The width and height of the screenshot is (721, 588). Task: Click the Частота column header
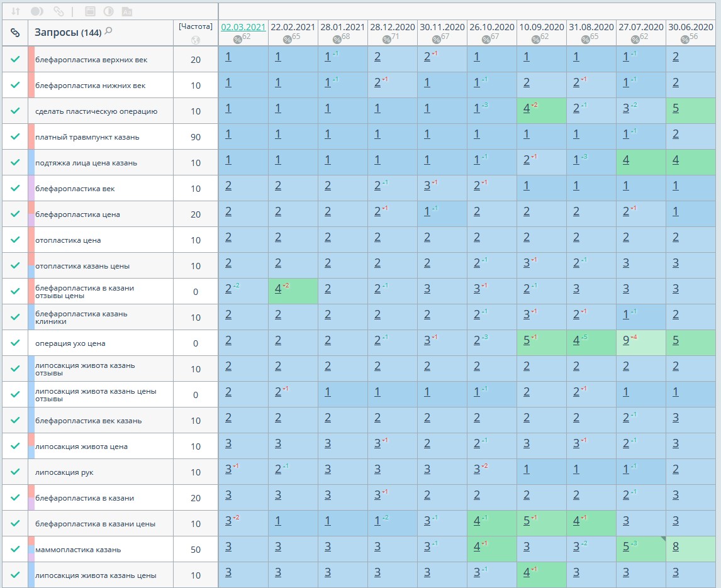(x=195, y=26)
